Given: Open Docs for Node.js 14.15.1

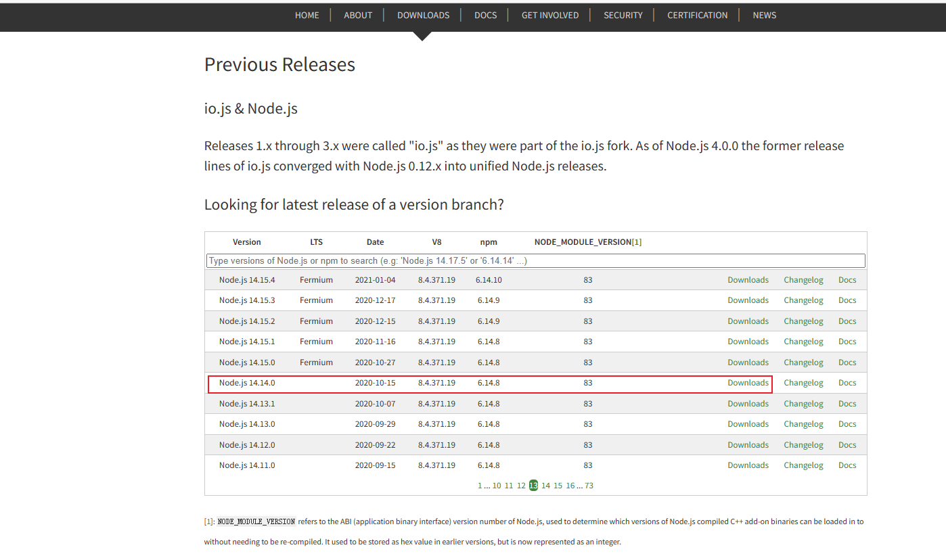Looking at the screenshot, I should [x=847, y=342].
